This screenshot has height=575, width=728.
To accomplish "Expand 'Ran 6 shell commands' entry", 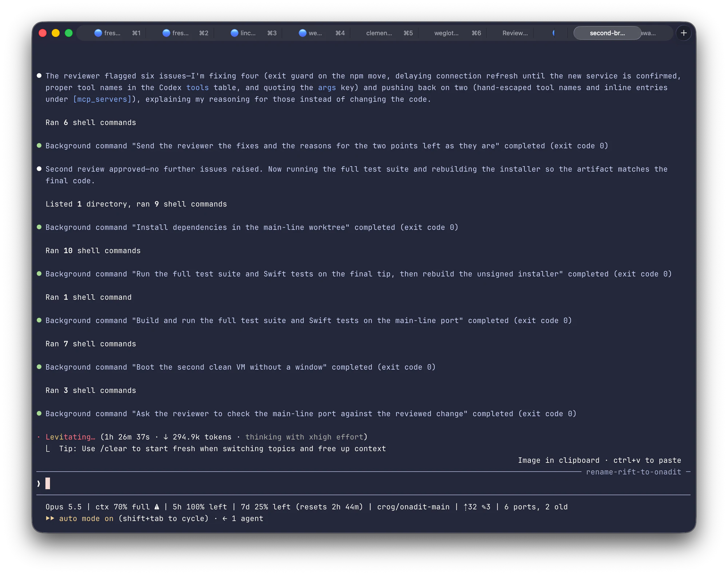I will 91,123.
